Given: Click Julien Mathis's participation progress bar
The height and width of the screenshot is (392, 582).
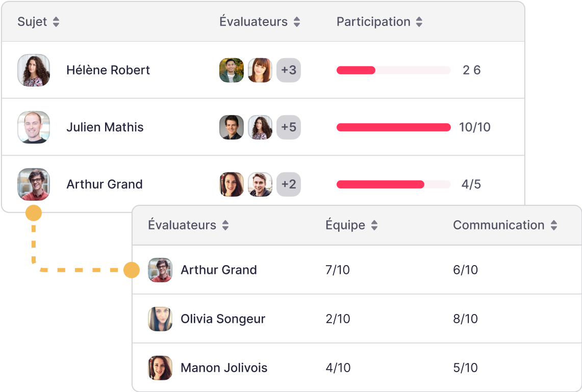Looking at the screenshot, I should [393, 127].
